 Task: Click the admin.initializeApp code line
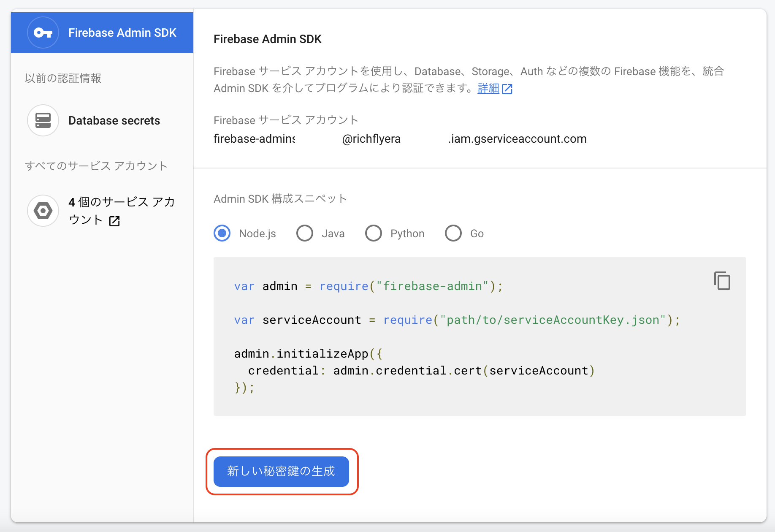point(309,354)
